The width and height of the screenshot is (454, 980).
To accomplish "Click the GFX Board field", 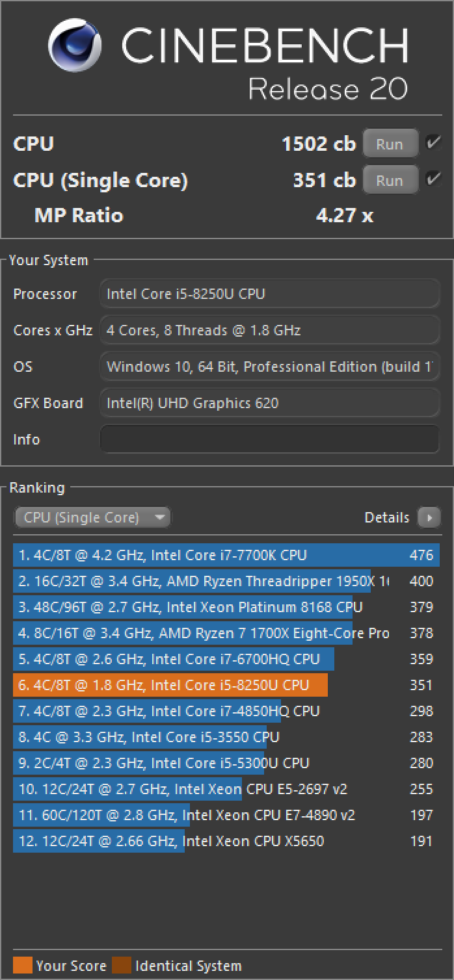I will [269, 403].
